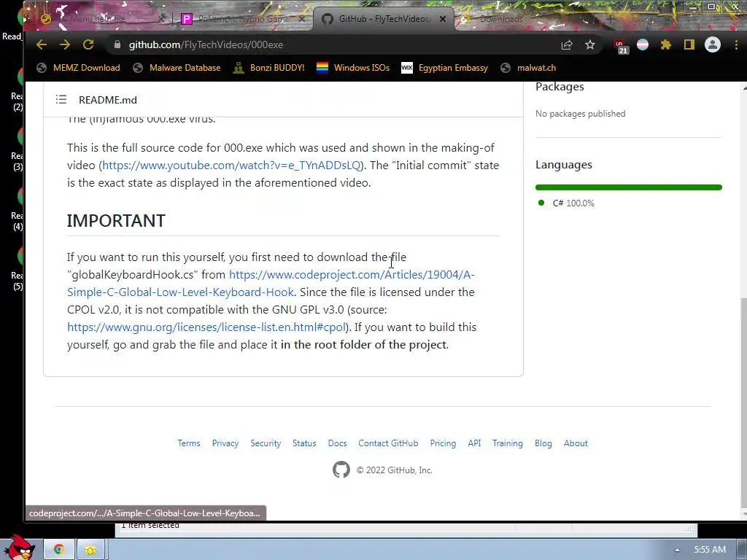Open the Chrome three-dot menu
747x560 pixels.
point(737,44)
